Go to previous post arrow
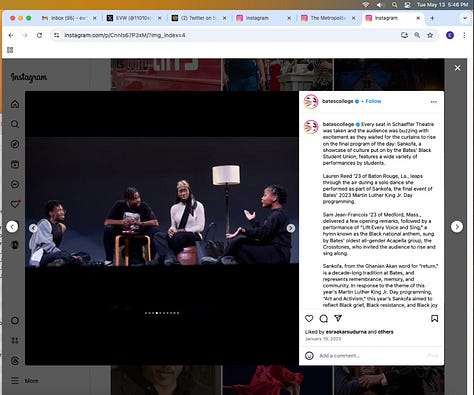This screenshot has height=395, width=474. [12, 227]
